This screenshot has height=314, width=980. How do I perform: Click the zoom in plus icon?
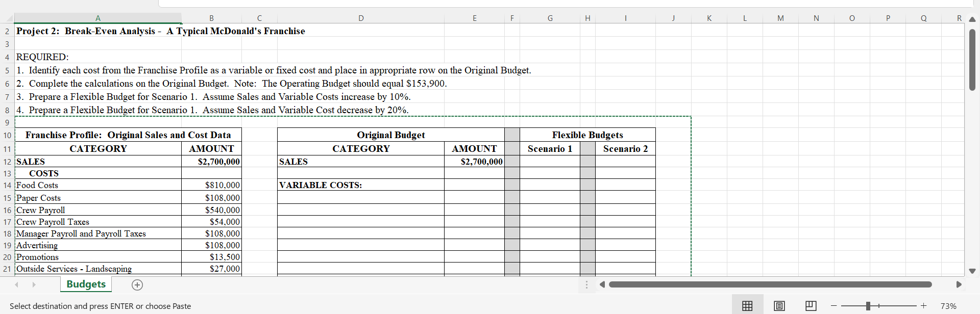pos(923,306)
